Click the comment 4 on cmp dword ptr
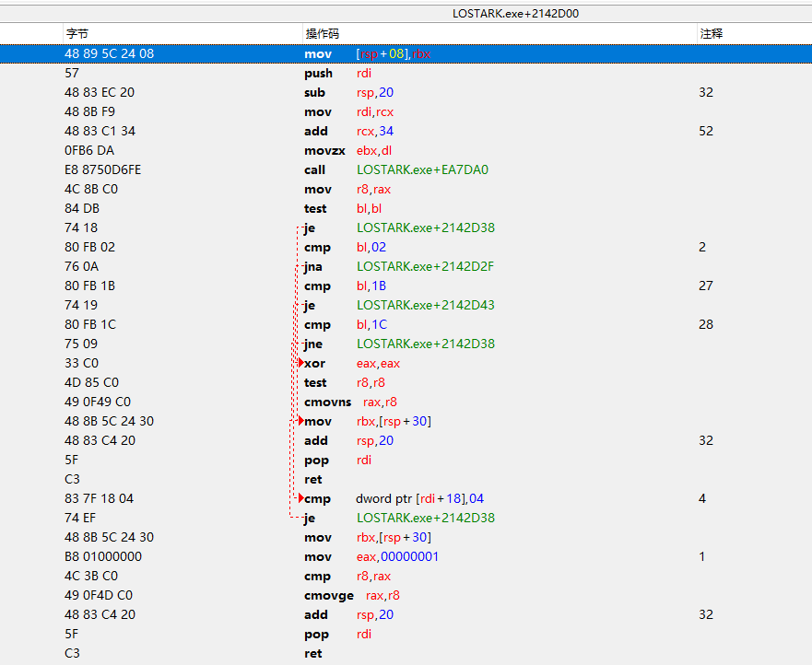The image size is (812, 665). [702, 499]
